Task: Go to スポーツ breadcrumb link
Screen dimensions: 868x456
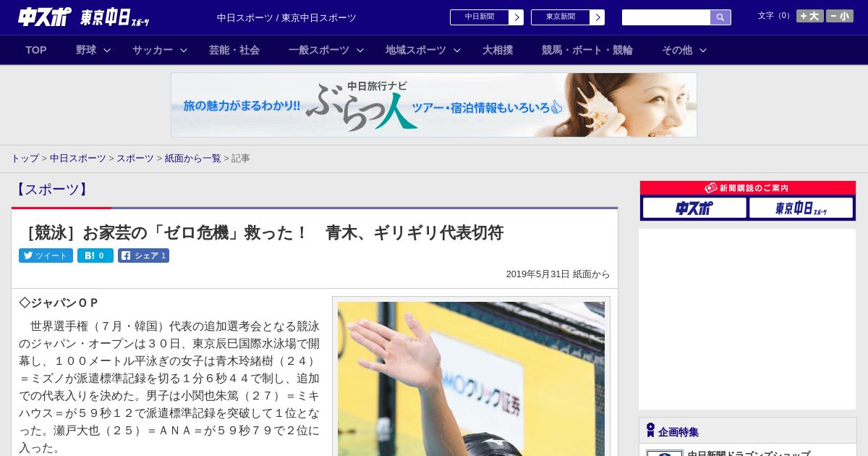Action: pos(135,158)
